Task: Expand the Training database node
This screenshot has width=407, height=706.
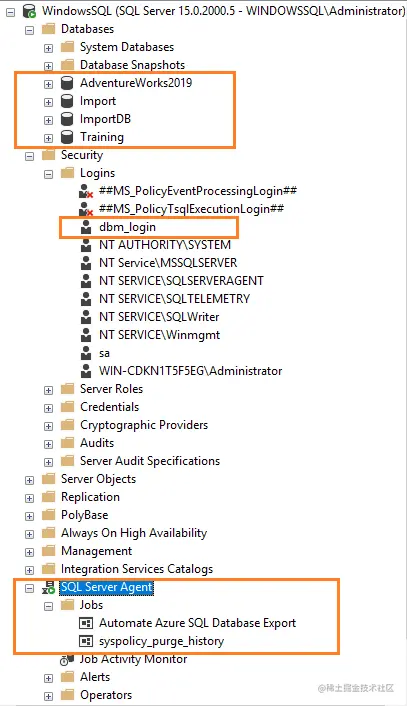Action: point(49,138)
